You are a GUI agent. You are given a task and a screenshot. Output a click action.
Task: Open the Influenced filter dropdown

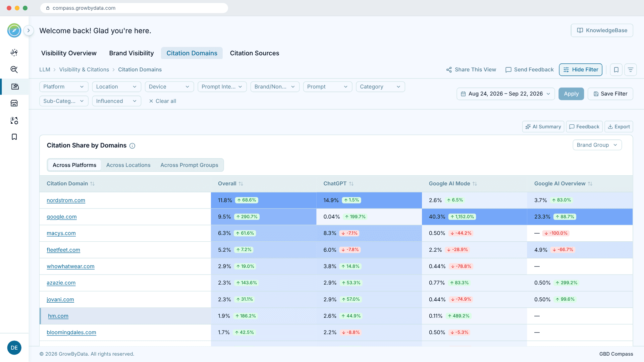[116, 101]
